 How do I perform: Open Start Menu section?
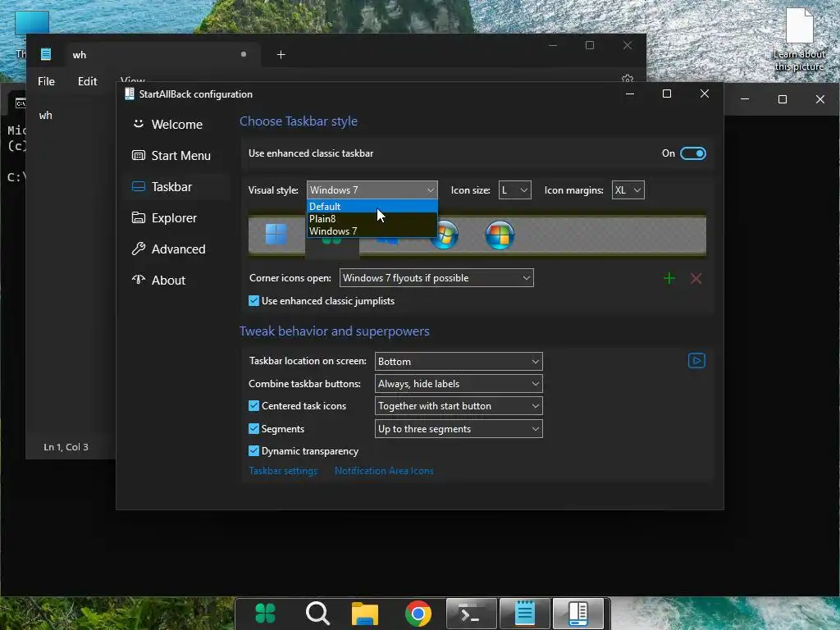coord(176,155)
